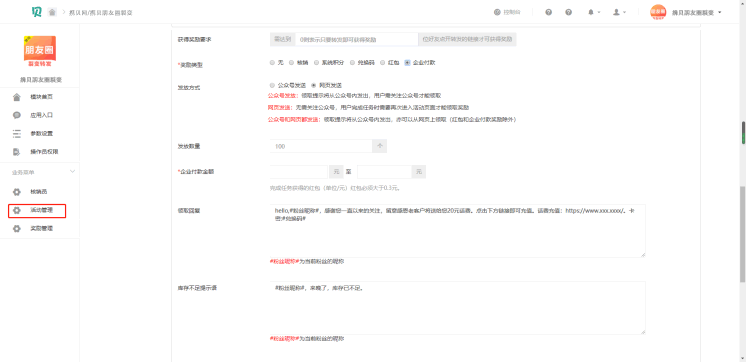Click the 控制台 dashboard icon

tap(497, 12)
